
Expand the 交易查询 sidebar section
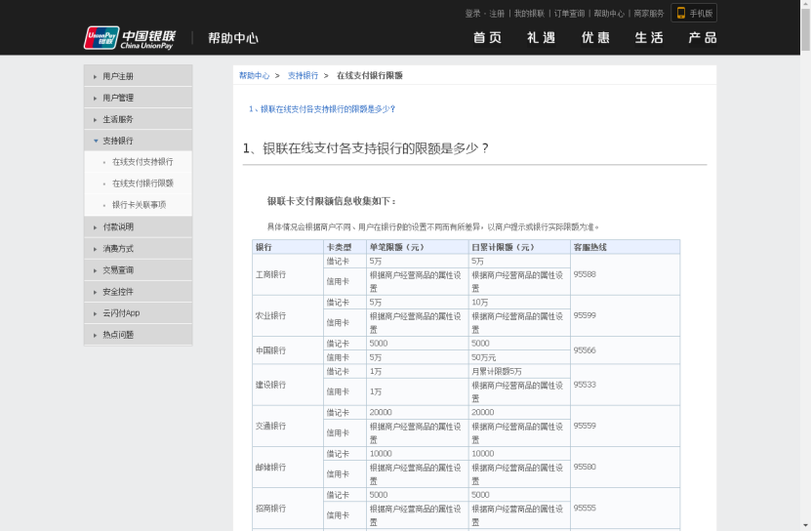pyautogui.click(x=139, y=270)
